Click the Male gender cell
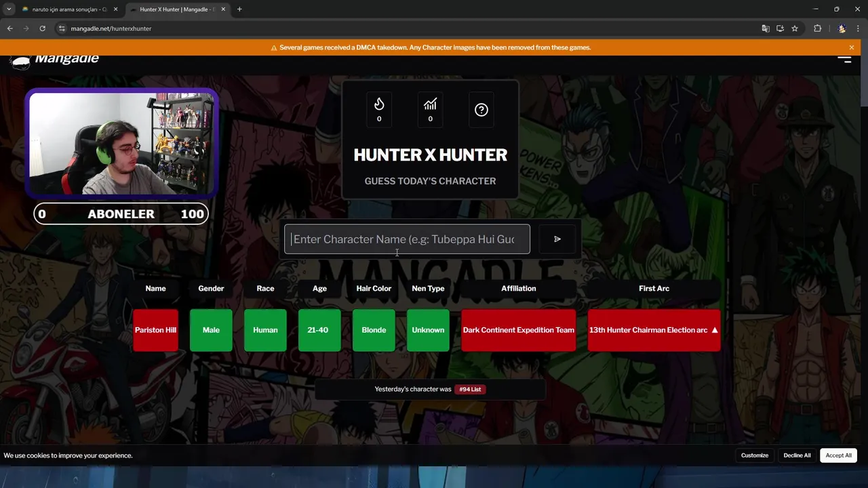Image resolution: width=868 pixels, height=488 pixels. coord(211,330)
